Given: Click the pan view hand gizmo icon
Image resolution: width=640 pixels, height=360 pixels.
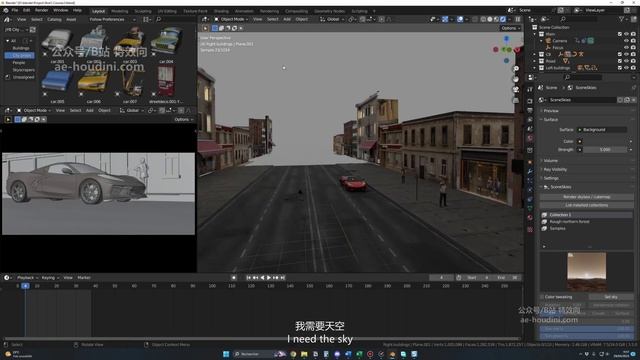Looking at the screenshot, I should 516,79.
